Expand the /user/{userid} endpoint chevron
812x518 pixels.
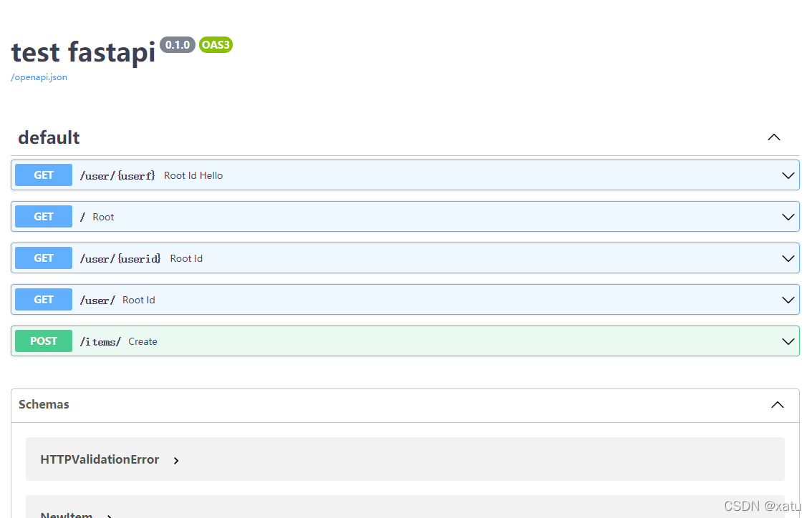point(788,258)
